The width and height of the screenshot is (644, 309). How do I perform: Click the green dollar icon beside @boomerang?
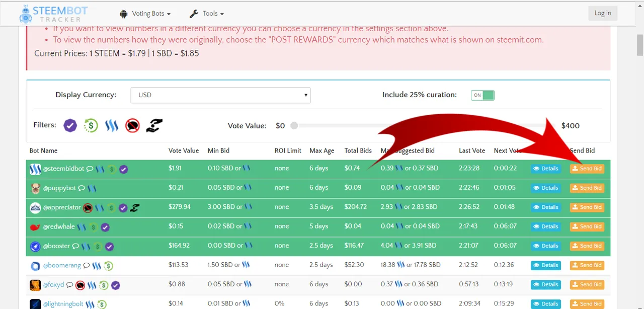(108, 266)
